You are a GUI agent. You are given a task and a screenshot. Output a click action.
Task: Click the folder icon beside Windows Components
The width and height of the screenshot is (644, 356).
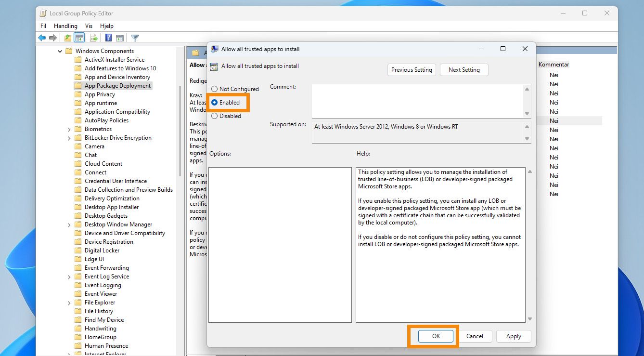(68, 51)
